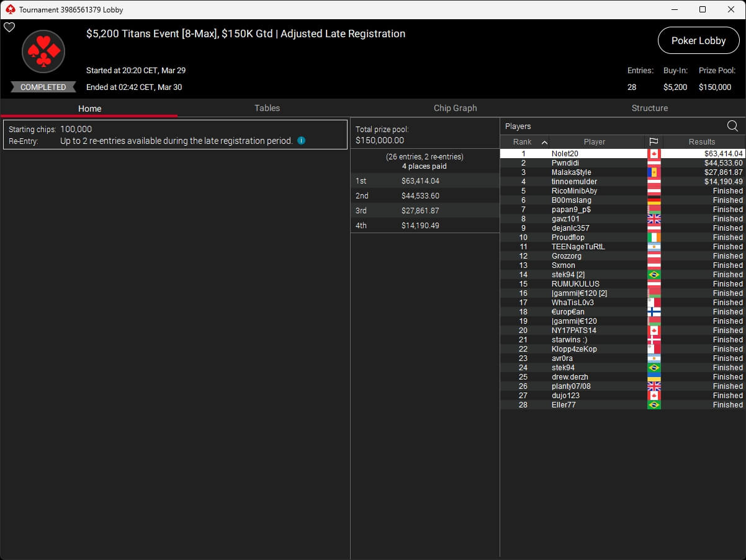Select the 1st place prize row
The image size is (746, 560).
[x=425, y=181]
